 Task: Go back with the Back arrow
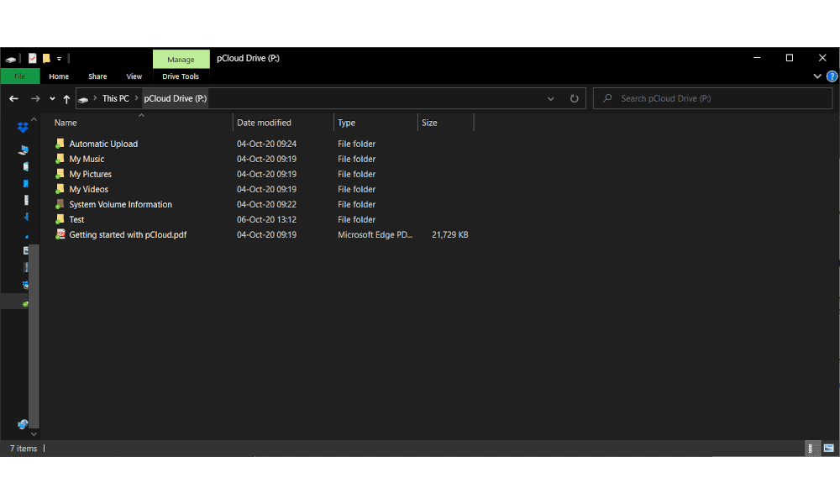coord(14,98)
